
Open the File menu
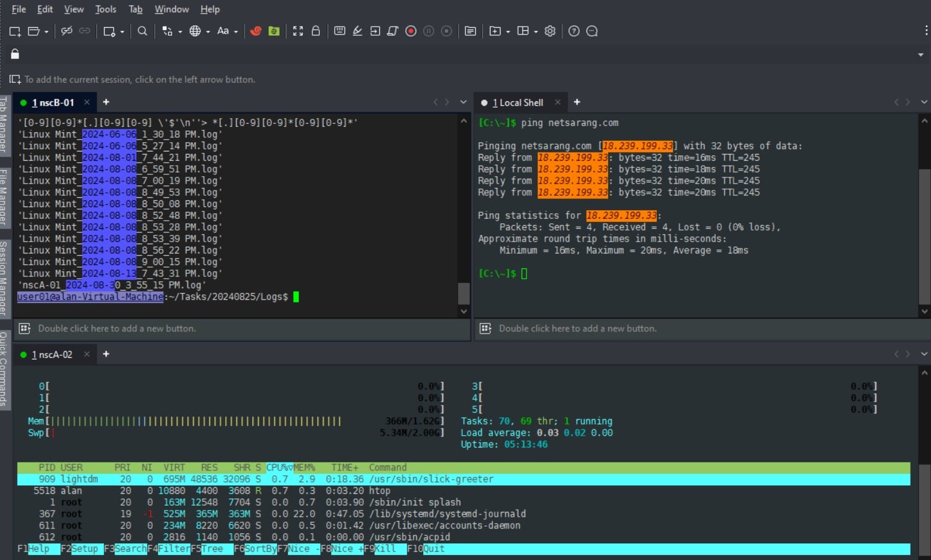(19, 9)
